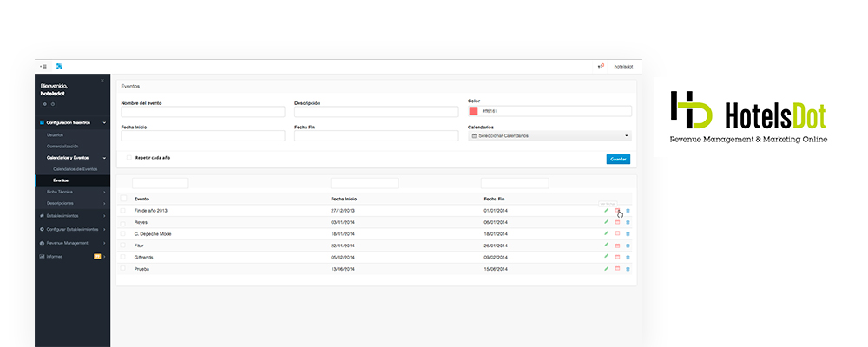This screenshot has width=868, height=347.
Task: Click the Guardar button
Action: coord(618,159)
